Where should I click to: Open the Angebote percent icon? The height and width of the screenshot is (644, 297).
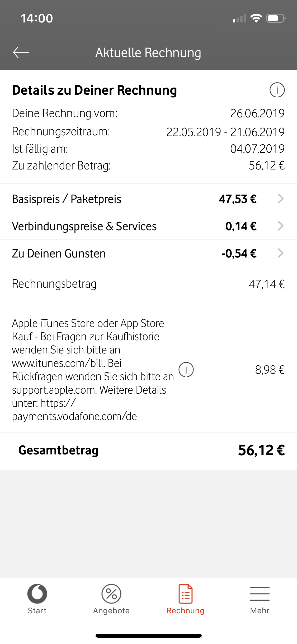pos(111,594)
